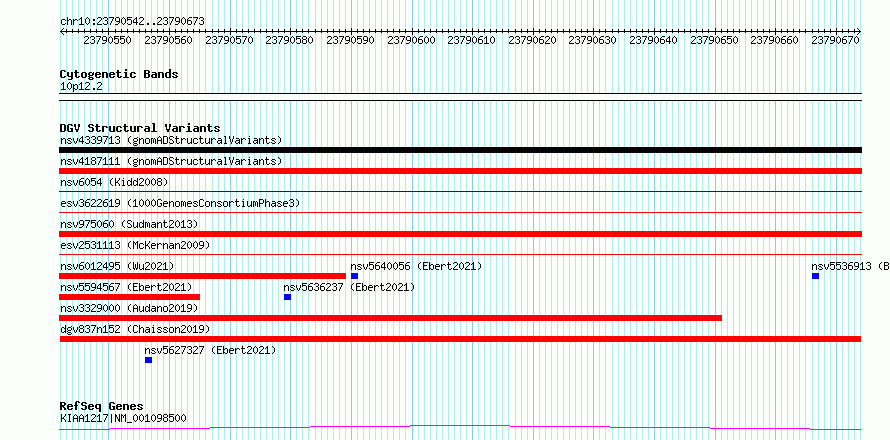Open the esv3622619 thin red line feature
This screenshot has height=440, width=890.
[x=460, y=213]
